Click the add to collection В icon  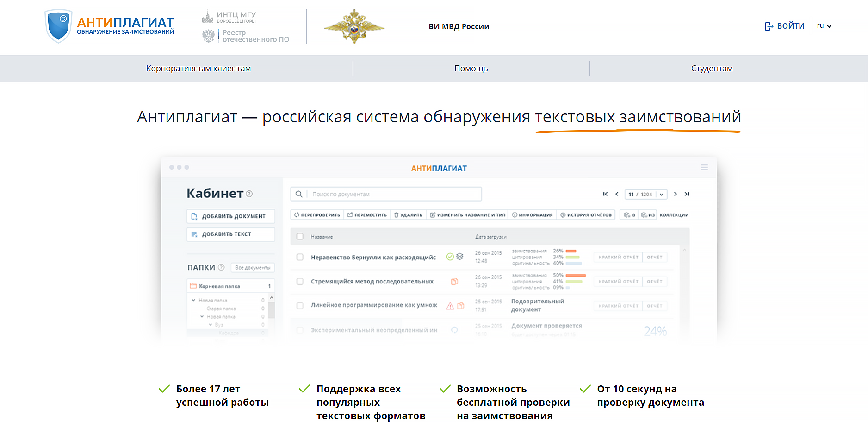[x=629, y=215]
